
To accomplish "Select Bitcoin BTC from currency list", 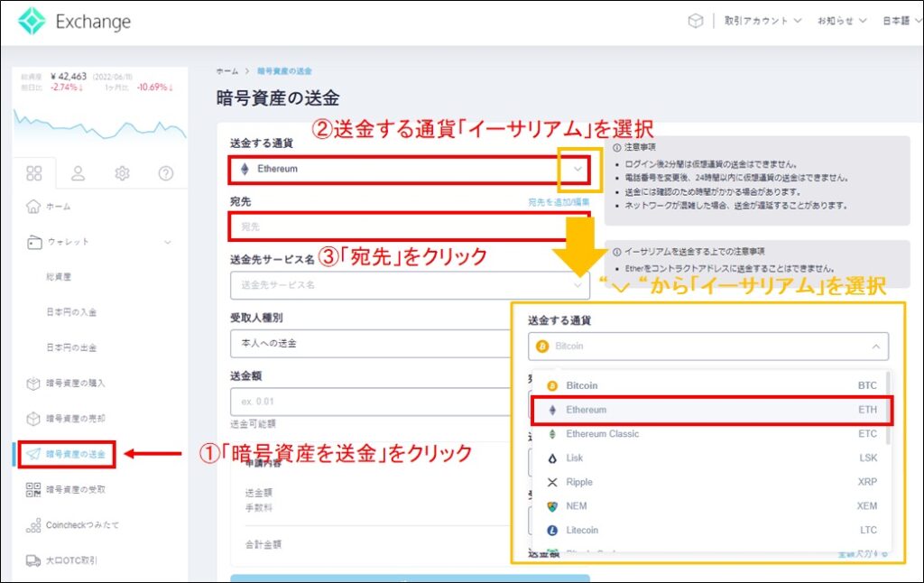I will (711, 385).
